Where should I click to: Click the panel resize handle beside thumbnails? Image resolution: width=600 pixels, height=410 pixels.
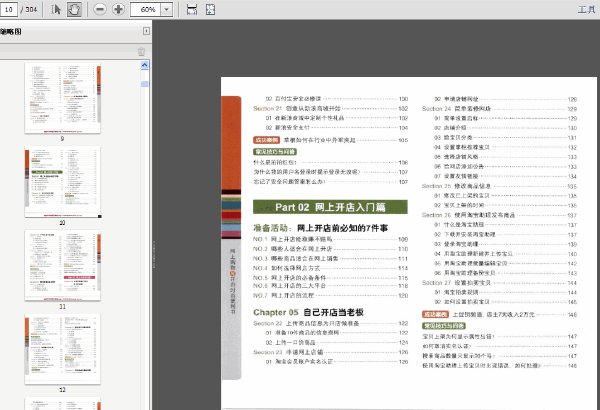click(x=154, y=254)
